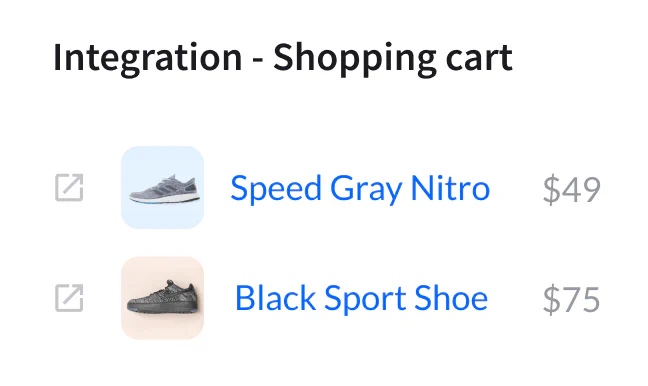View the shoe image with light blue background

click(162, 187)
